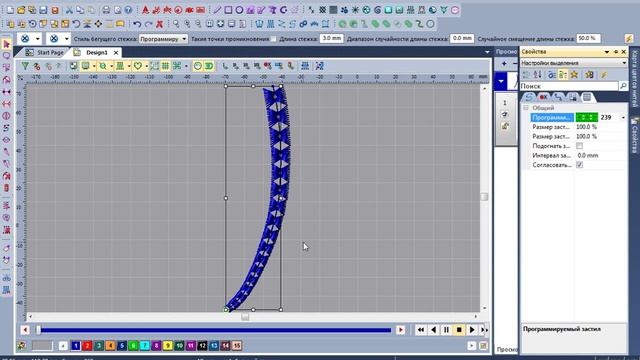640x360 pixels.
Task: Open the document tabs list dropdown arrow
Action: (x=487, y=52)
